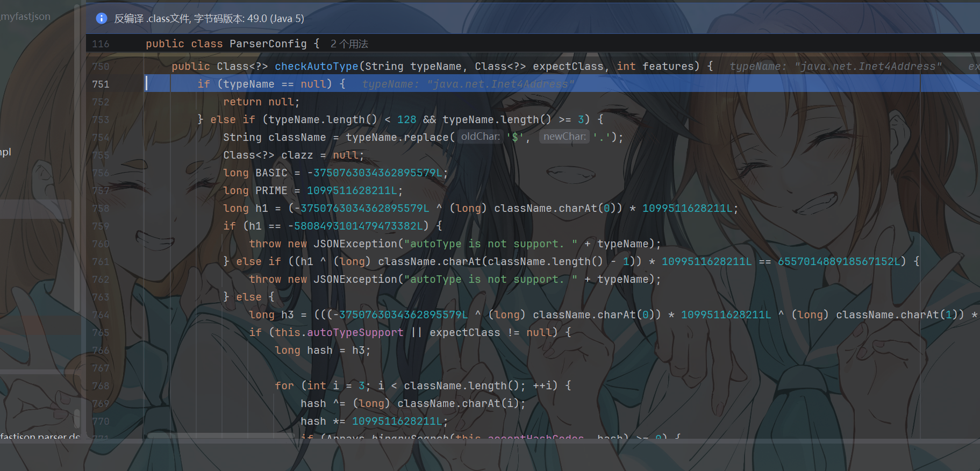The image size is (980, 471).
Task: Click the decompiled .class file banner text
Action: (209, 19)
